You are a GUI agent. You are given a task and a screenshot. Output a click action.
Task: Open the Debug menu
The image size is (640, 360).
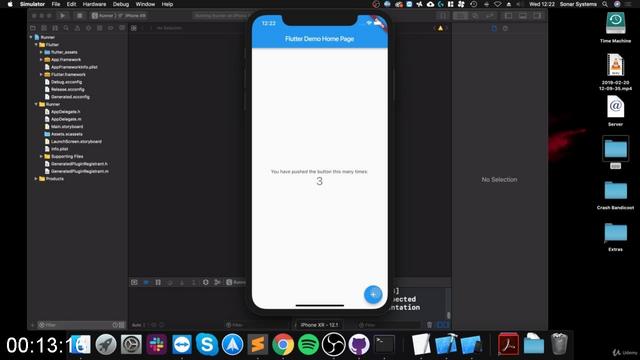(x=121, y=4)
